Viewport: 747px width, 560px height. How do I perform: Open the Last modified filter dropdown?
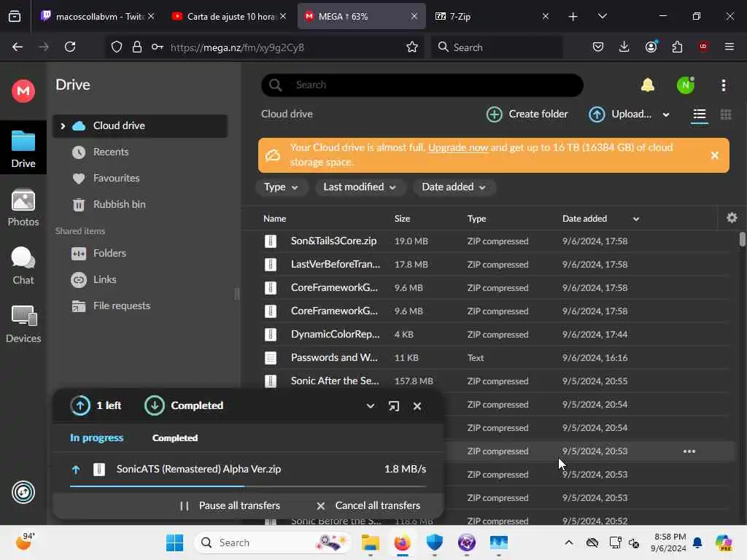360,187
